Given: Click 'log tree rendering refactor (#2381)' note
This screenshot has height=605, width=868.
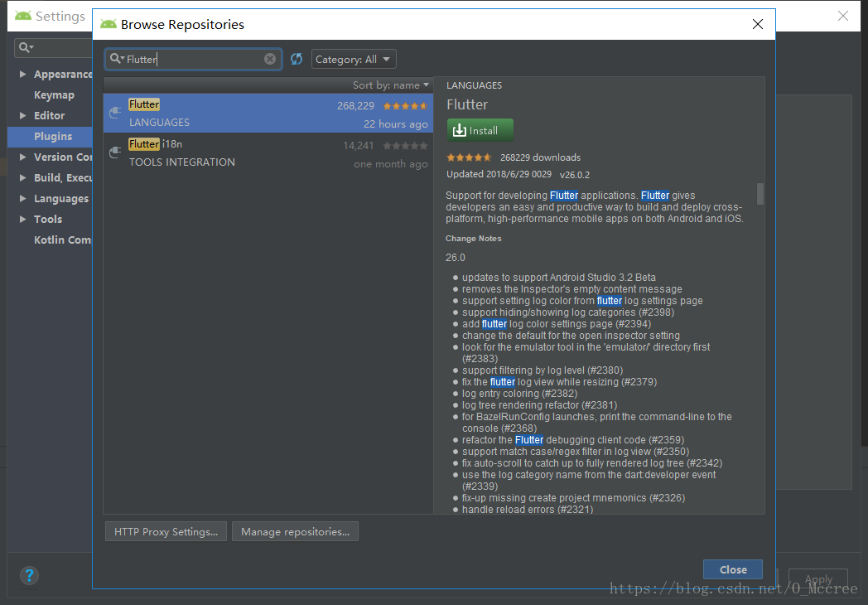Looking at the screenshot, I should coord(540,405).
